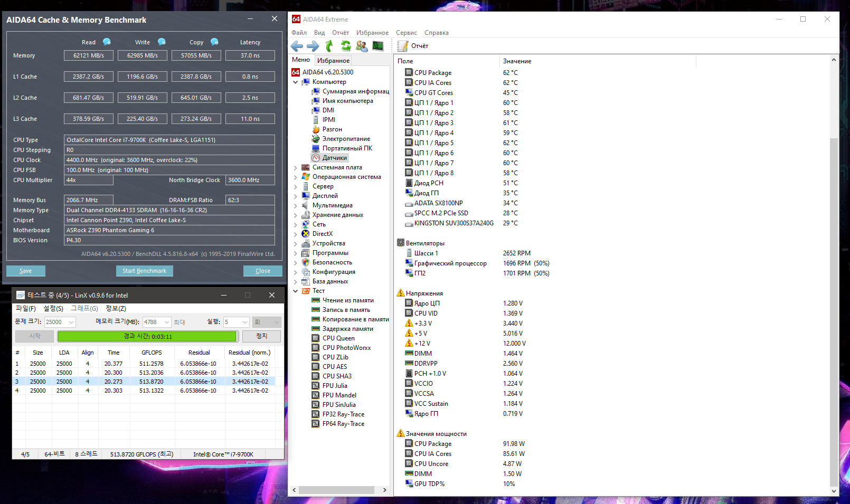This screenshot has width=850, height=504.
Task: Click the LinX app icon in title bar
Action: tap(21, 295)
